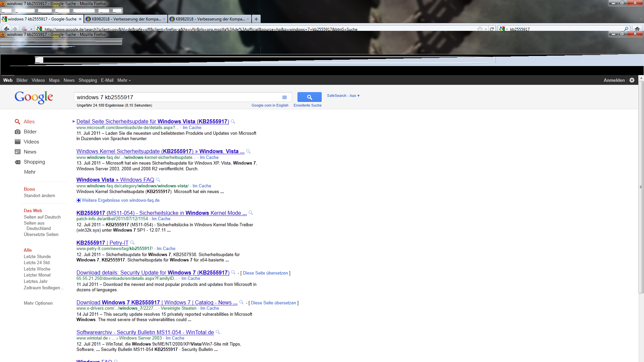Viewport: 644px width, 362px height.
Task: Click the page vertical scrollbar
Action: click(641, 188)
